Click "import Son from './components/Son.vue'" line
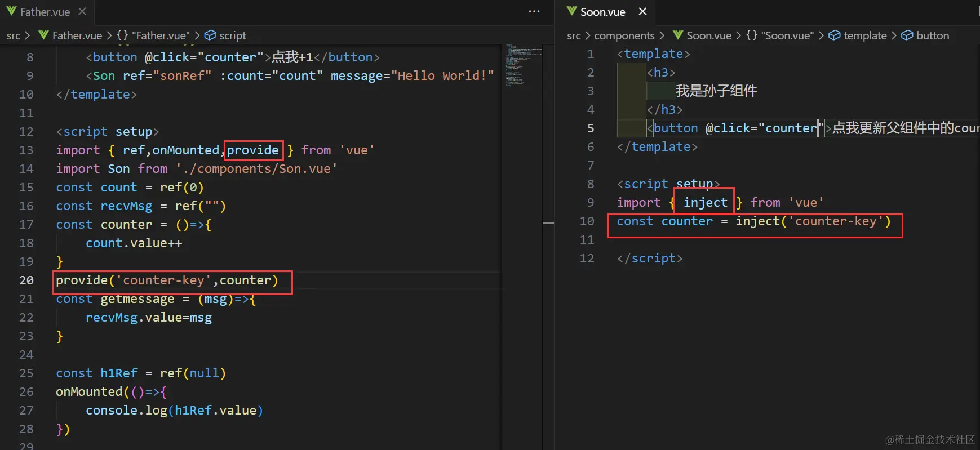Image resolution: width=980 pixels, height=450 pixels. coord(197,169)
